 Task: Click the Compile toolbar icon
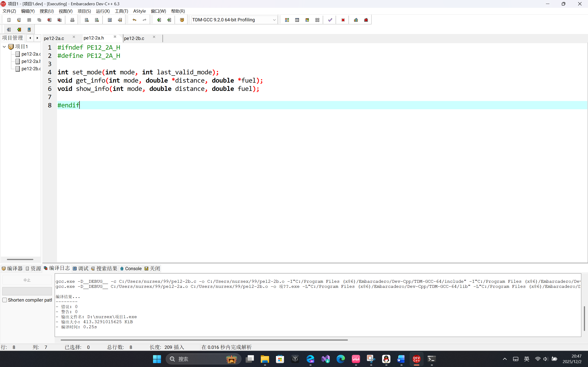click(287, 20)
